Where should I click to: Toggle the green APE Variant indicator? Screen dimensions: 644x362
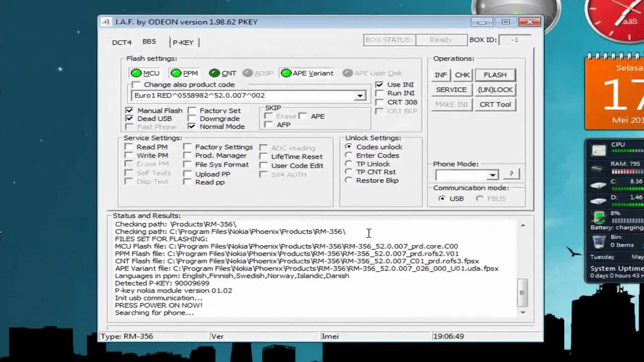pyautogui.click(x=286, y=73)
